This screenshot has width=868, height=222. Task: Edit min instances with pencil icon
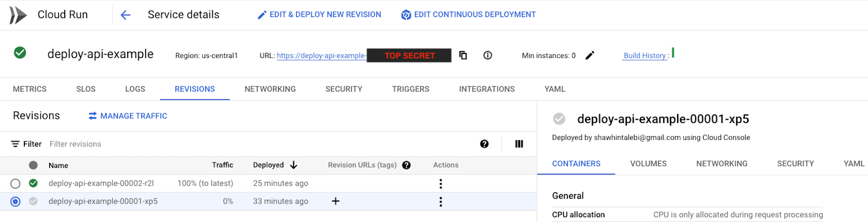(x=590, y=55)
